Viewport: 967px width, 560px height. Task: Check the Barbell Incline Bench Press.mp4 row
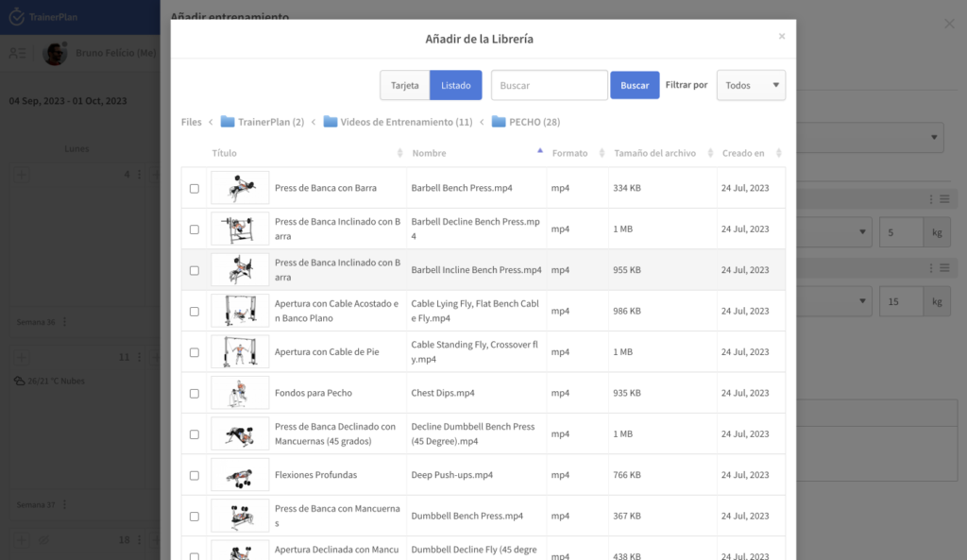tap(195, 270)
